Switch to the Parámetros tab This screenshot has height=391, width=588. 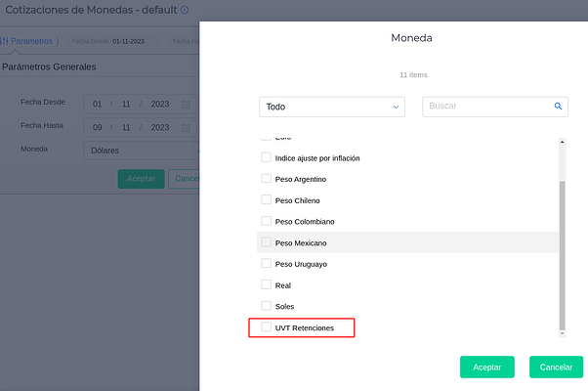(x=32, y=41)
